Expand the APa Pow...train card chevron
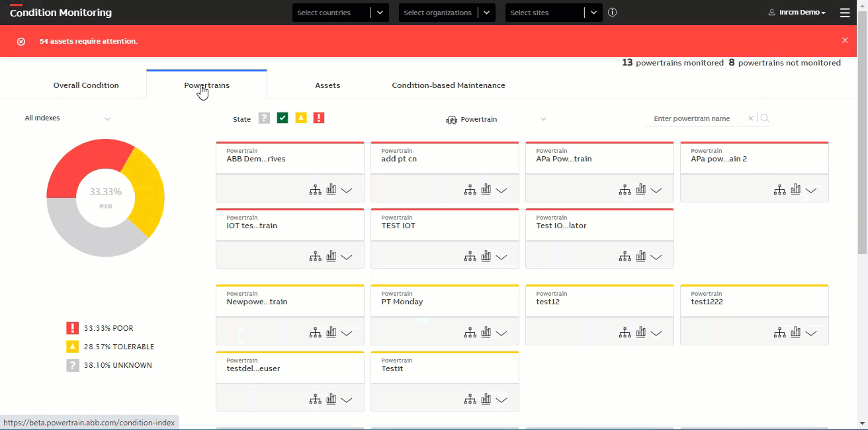 656,191
